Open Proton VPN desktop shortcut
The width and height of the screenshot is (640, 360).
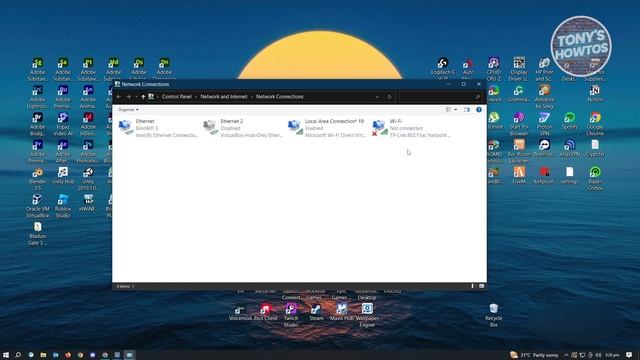click(544, 124)
